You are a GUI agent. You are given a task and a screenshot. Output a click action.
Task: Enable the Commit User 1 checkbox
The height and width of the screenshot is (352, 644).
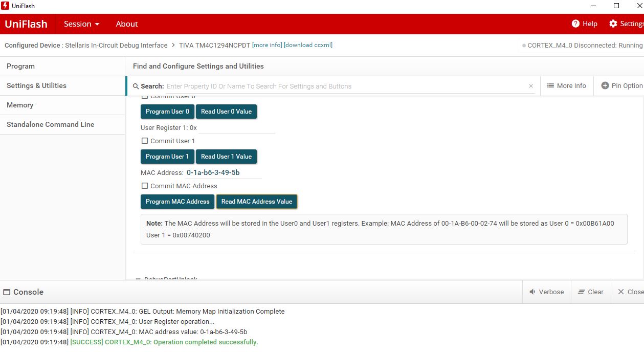tap(145, 141)
